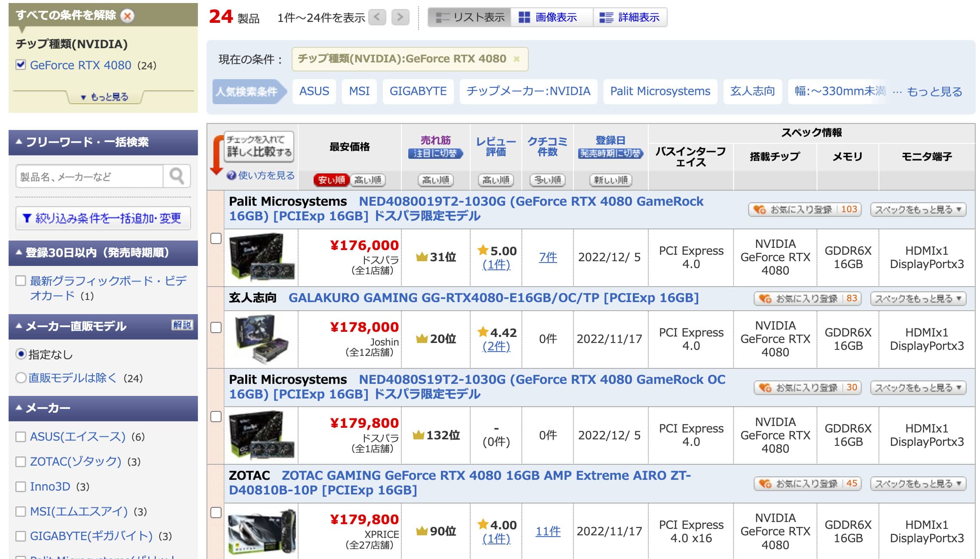The height and width of the screenshot is (559, 980).
Task: Select radio to exclude direct-sale models
Action: click(21, 378)
